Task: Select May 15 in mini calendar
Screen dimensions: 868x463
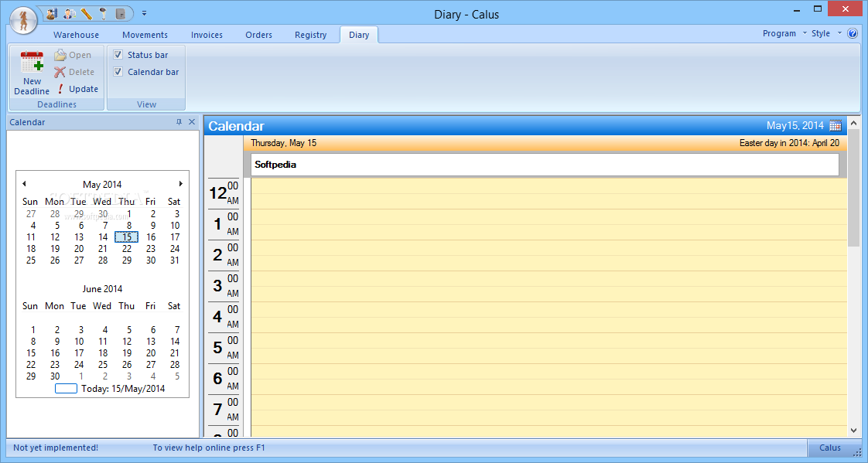Action: pyautogui.click(x=127, y=237)
